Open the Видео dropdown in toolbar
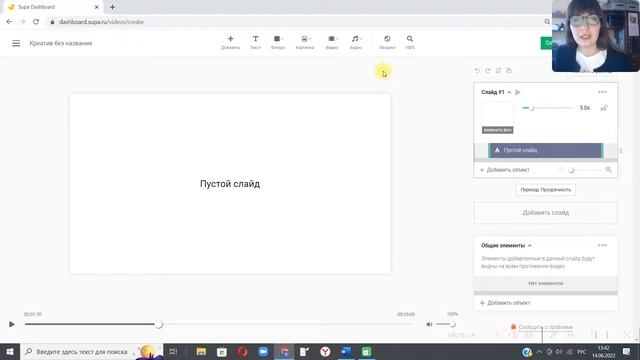This screenshot has height=360, width=640. (332, 42)
